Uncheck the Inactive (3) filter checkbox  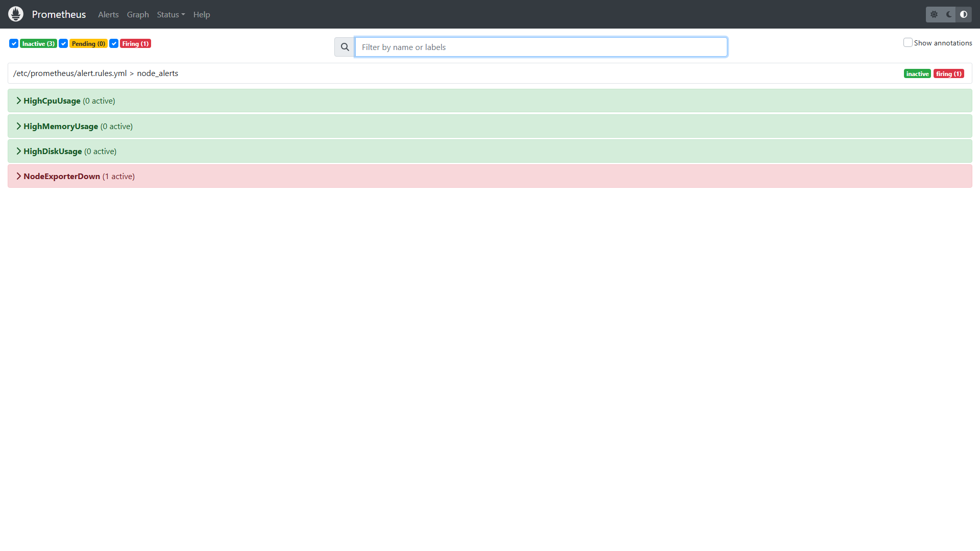pos(14,43)
